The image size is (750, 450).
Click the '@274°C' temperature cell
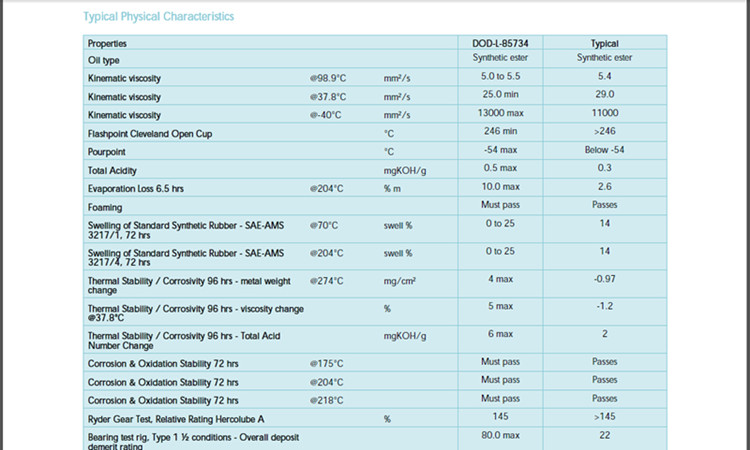point(326,281)
